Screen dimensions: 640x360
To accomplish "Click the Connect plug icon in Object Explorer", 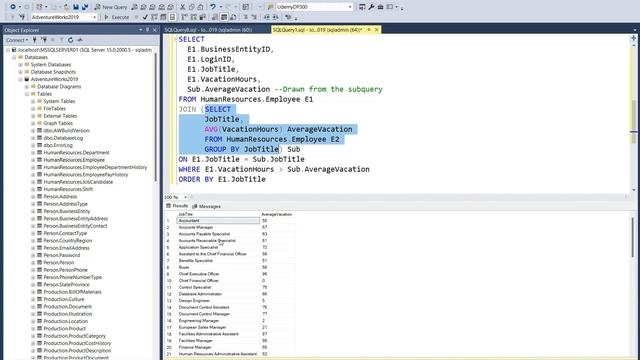I will click(35, 40).
